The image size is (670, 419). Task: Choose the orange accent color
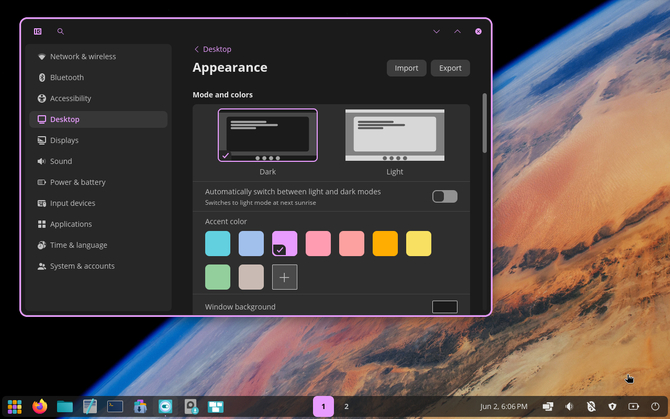point(385,243)
